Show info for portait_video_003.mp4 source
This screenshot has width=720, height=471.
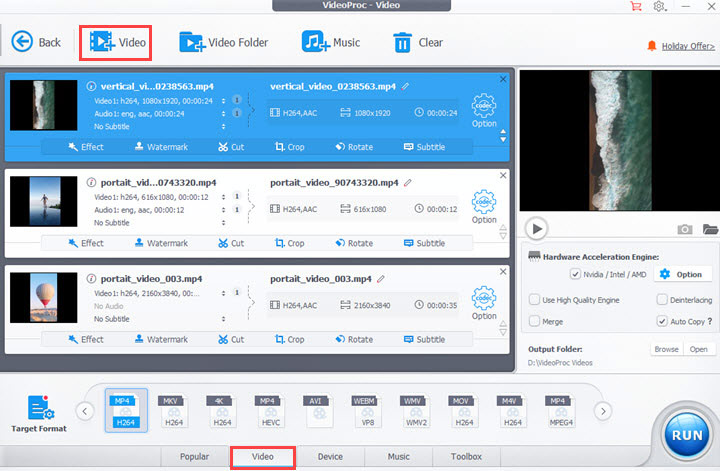[91, 278]
